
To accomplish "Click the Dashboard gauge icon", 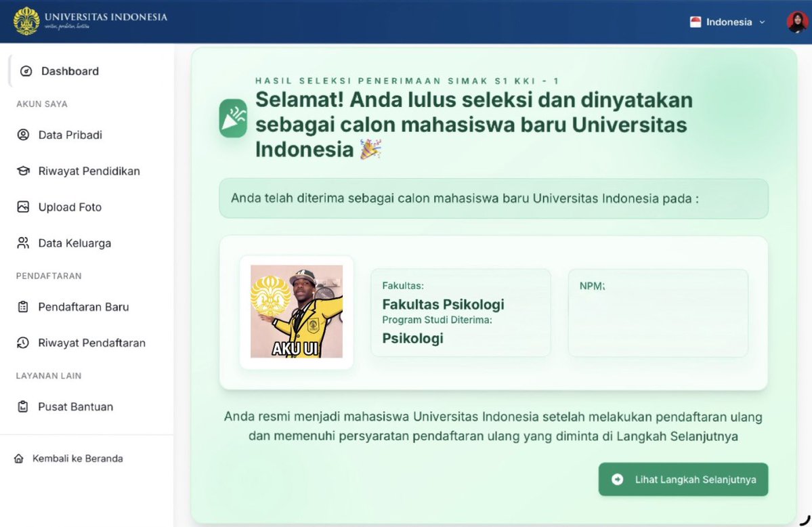I will 26,71.
